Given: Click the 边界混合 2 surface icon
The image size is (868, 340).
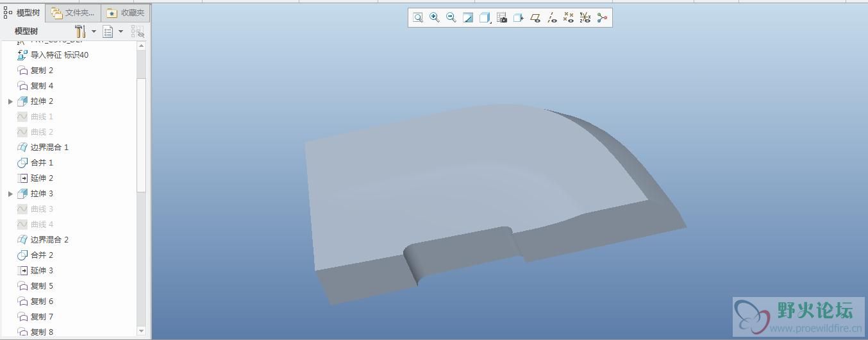Looking at the screenshot, I should point(22,240).
